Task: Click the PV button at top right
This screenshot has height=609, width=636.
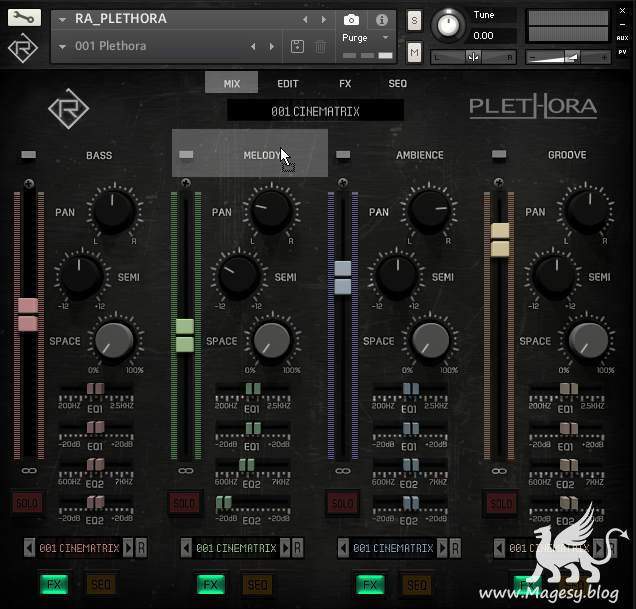Action: [x=623, y=52]
